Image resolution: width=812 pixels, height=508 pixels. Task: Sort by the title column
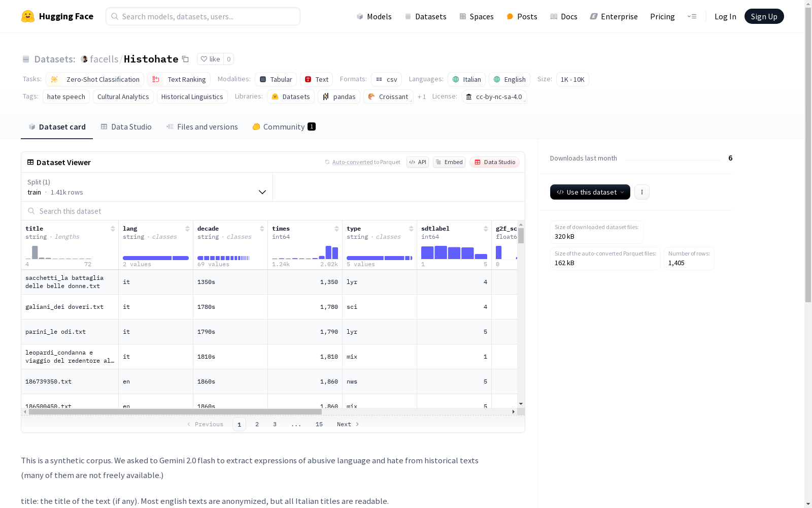point(113,229)
